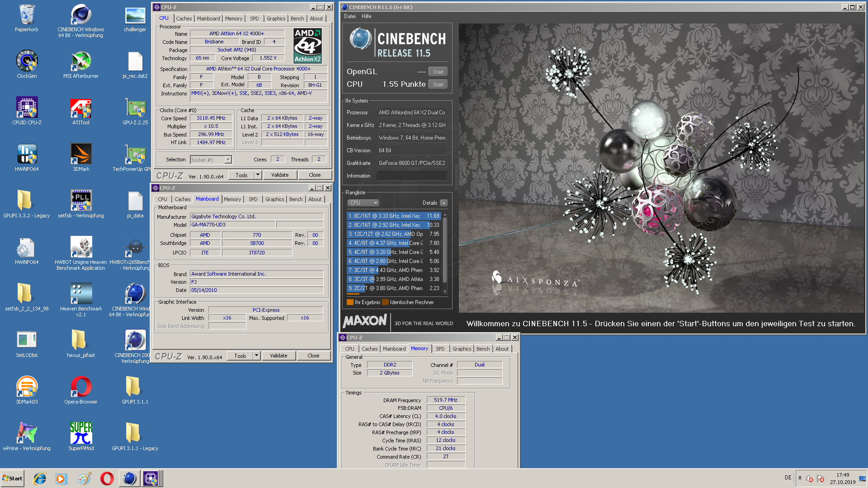Open CINEBENCH Windows 64 Bit shortcut at top

point(81,20)
